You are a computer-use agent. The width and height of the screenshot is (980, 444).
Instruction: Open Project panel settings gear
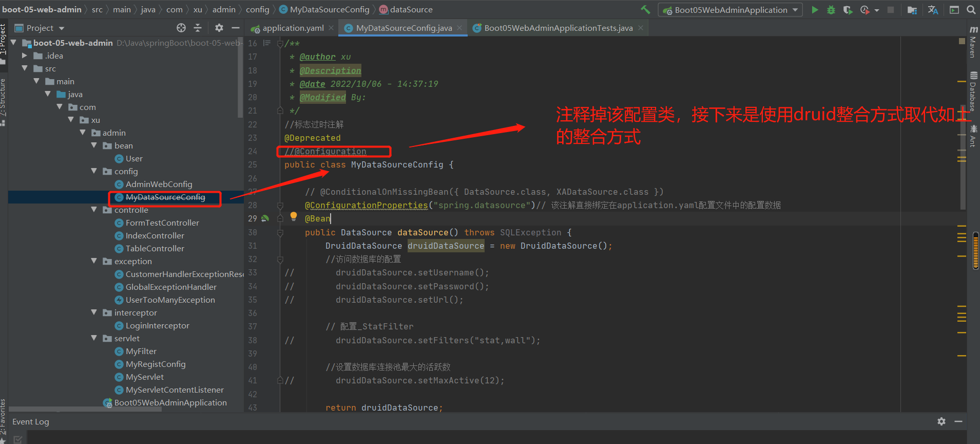(219, 28)
